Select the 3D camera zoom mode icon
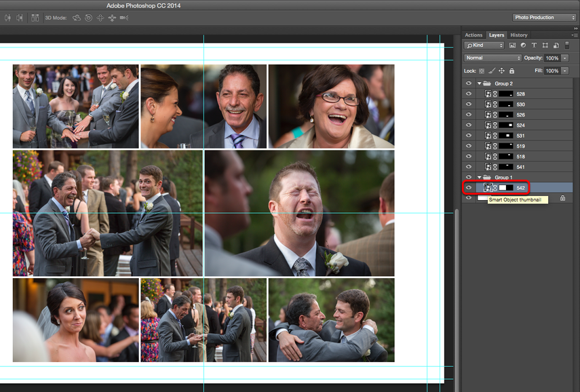 pos(124,18)
